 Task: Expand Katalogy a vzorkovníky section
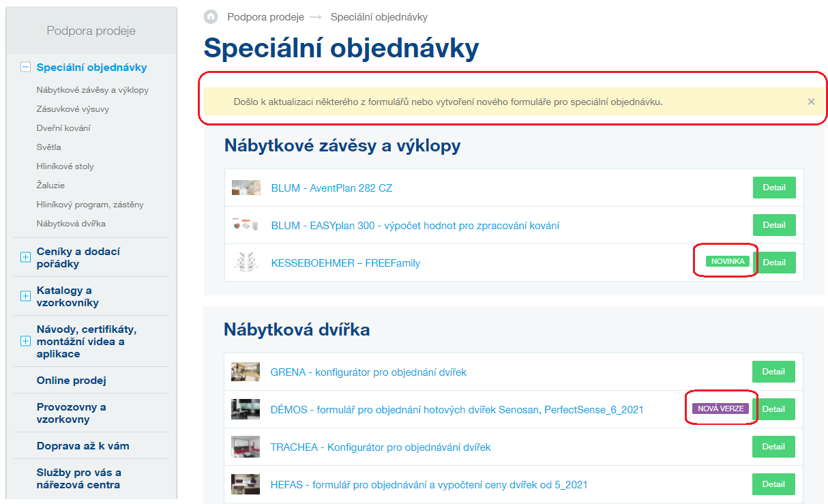point(26,296)
